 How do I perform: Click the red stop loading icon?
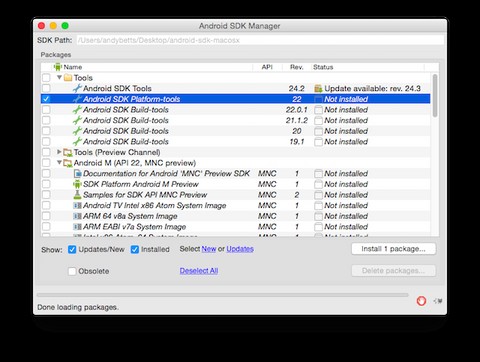click(421, 301)
